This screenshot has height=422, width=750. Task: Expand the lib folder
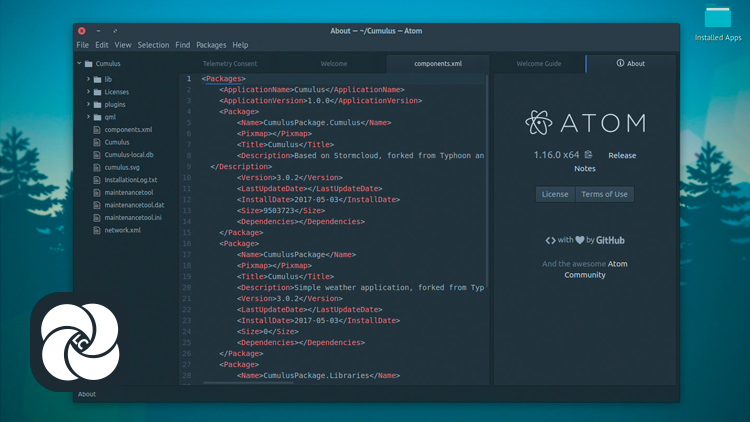click(88, 78)
